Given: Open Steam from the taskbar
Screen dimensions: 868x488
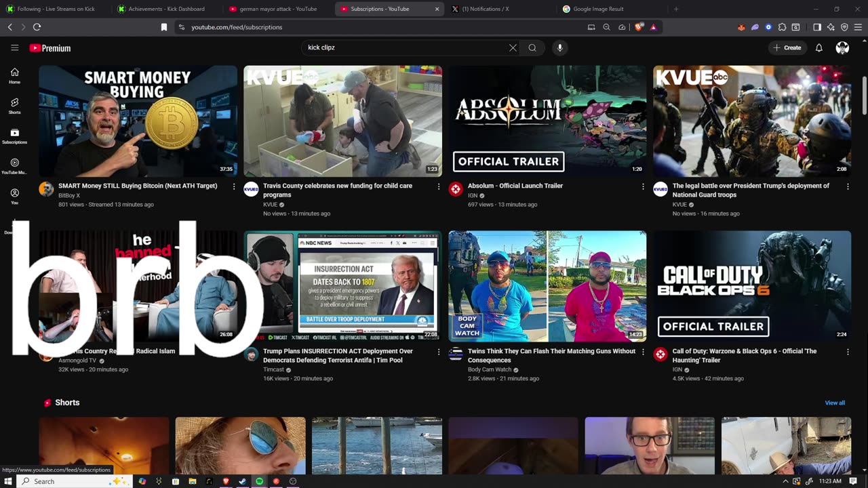Looking at the screenshot, I should click(x=242, y=481).
